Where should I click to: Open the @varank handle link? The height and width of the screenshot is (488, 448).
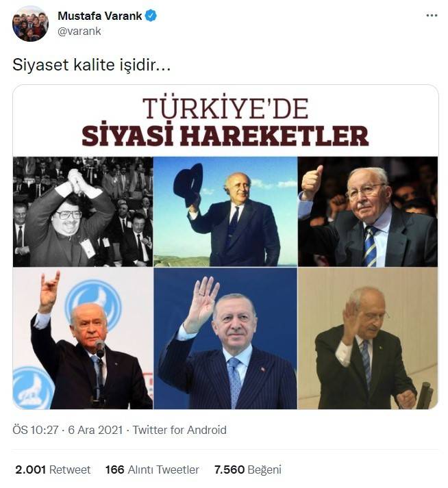pos(79,31)
